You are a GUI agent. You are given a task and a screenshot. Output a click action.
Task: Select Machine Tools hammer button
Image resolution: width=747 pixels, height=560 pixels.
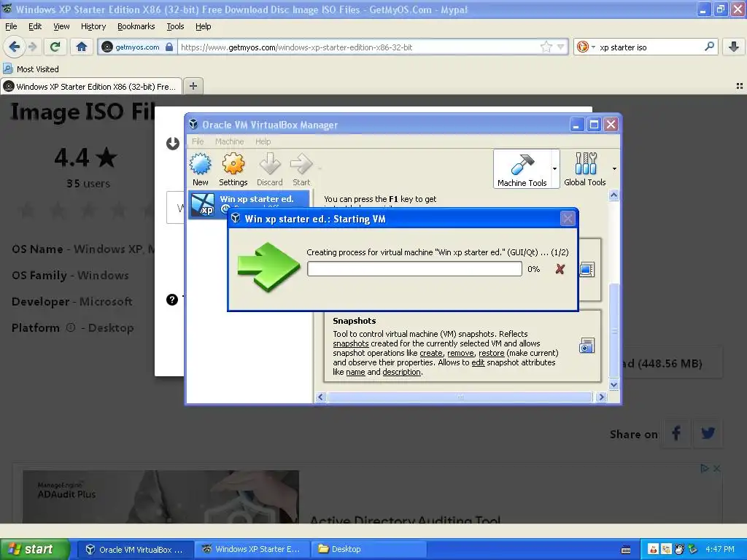pos(522,169)
